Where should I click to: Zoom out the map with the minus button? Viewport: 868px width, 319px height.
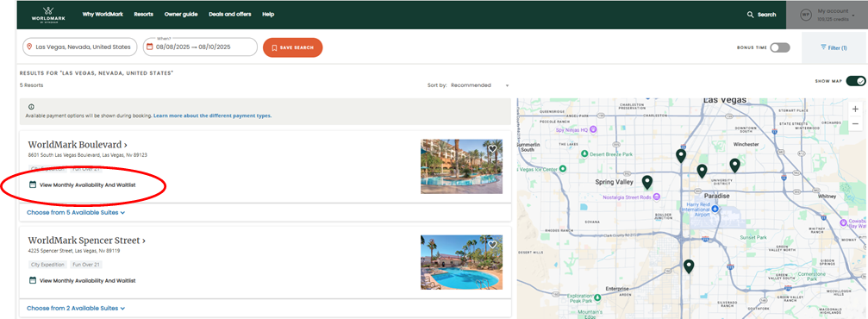pyautogui.click(x=855, y=123)
